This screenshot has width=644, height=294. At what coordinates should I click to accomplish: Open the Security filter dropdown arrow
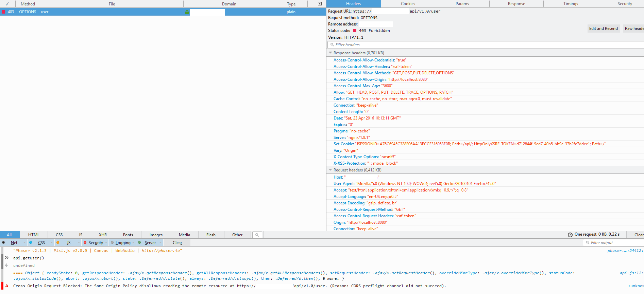pos(106,243)
